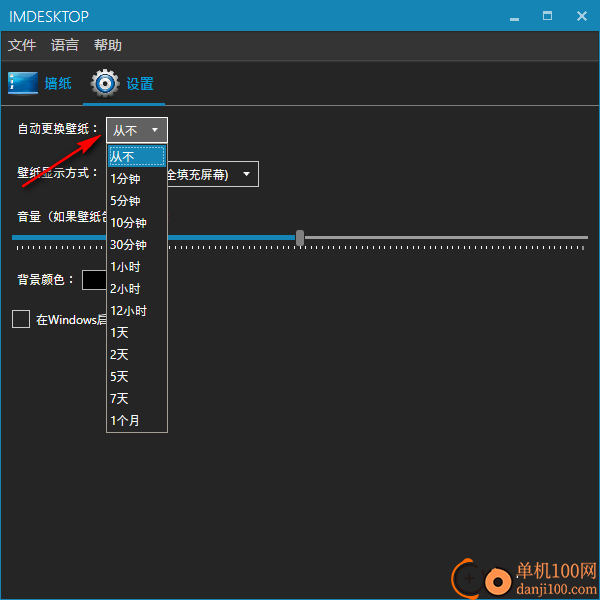
Task: Click the wallpaper monitor icon
Action: 23,83
